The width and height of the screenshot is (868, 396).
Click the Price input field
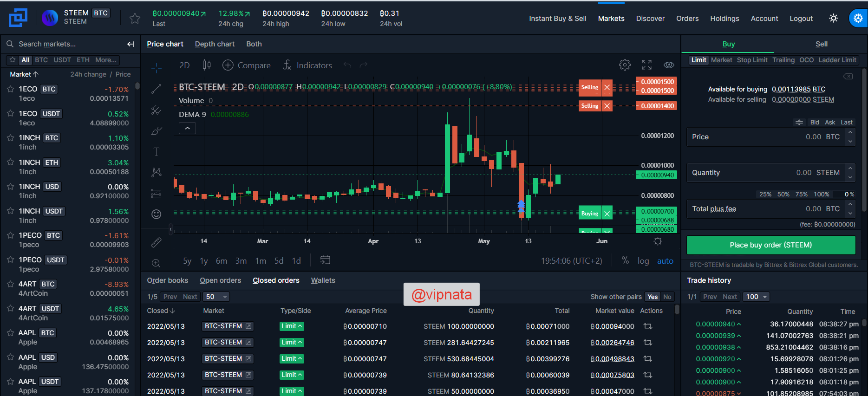point(771,137)
